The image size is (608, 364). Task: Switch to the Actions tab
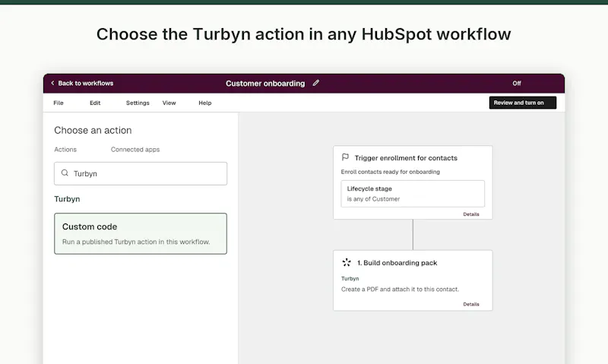tap(65, 149)
